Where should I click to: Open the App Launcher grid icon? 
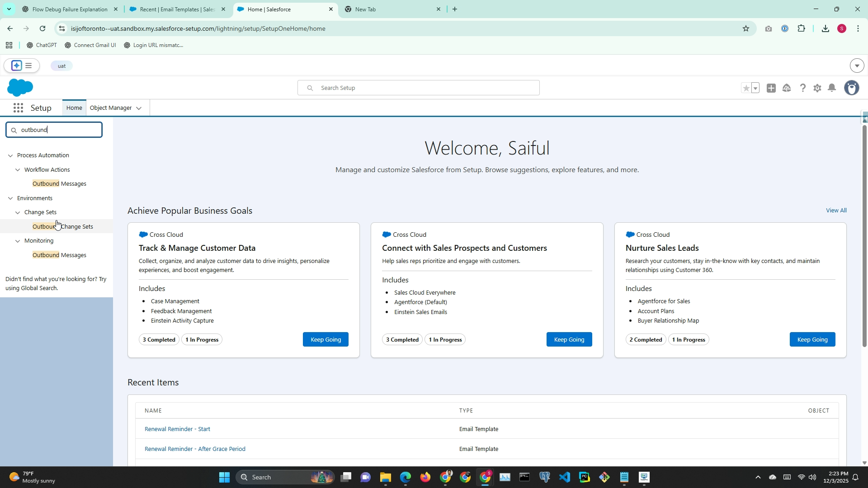tap(18, 108)
